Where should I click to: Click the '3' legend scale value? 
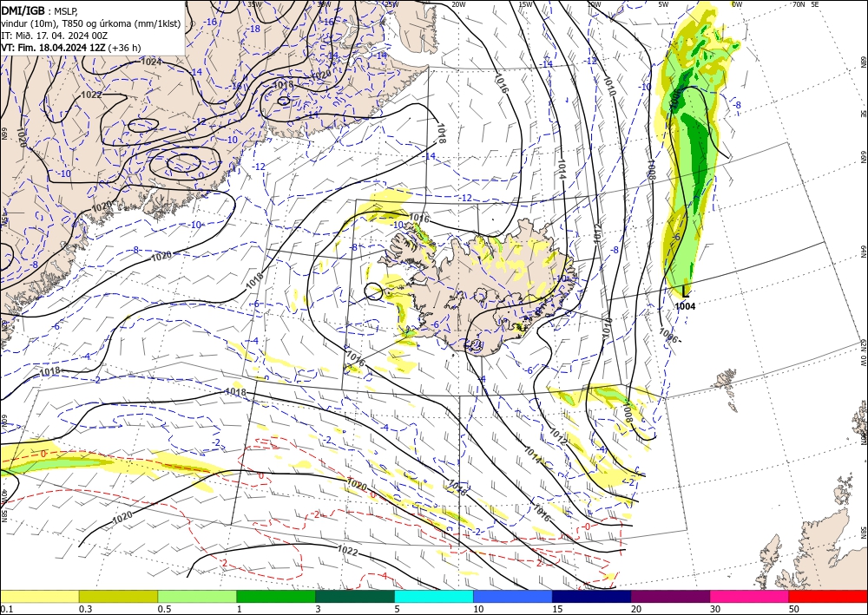coord(319,609)
